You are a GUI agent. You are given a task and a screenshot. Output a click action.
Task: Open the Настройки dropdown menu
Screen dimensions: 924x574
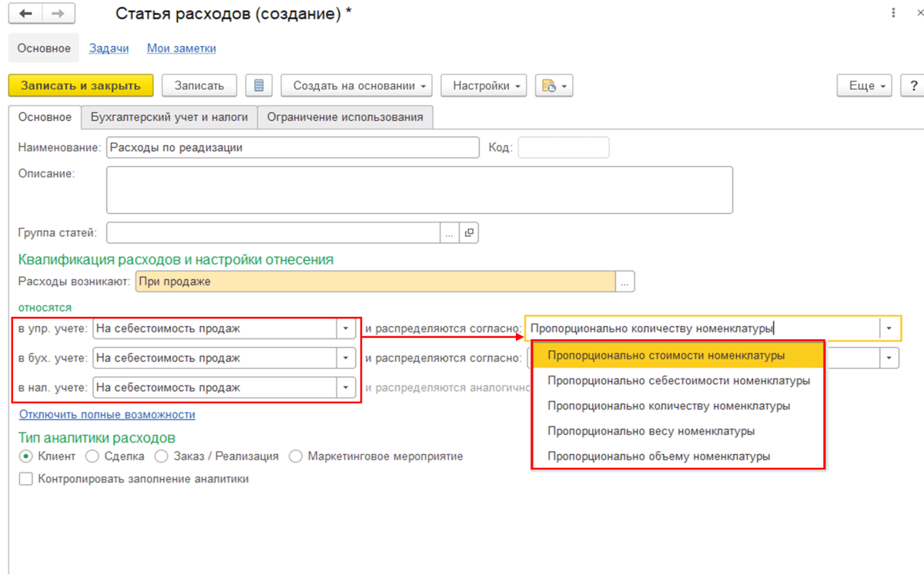click(x=488, y=85)
